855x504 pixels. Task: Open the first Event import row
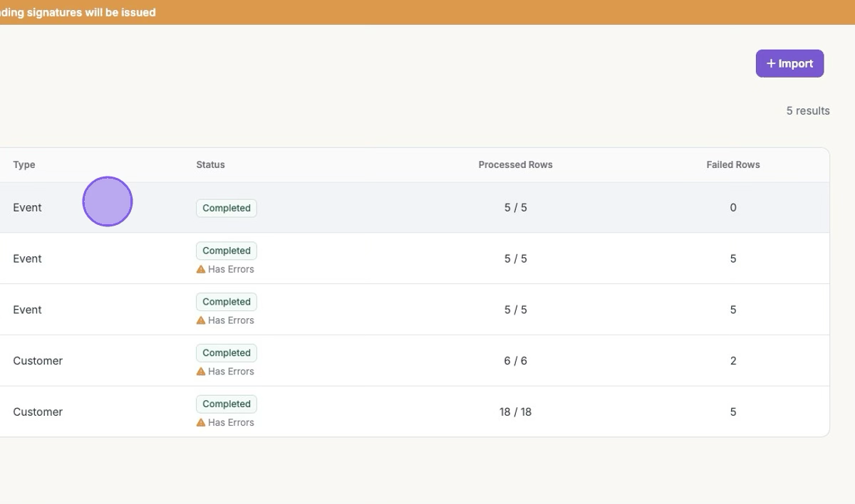pos(27,208)
